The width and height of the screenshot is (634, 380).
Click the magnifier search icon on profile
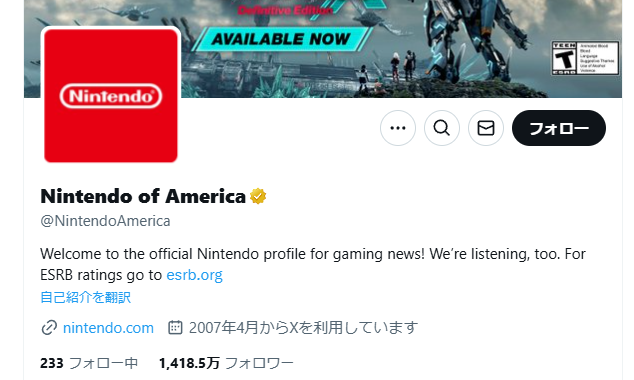coord(442,128)
